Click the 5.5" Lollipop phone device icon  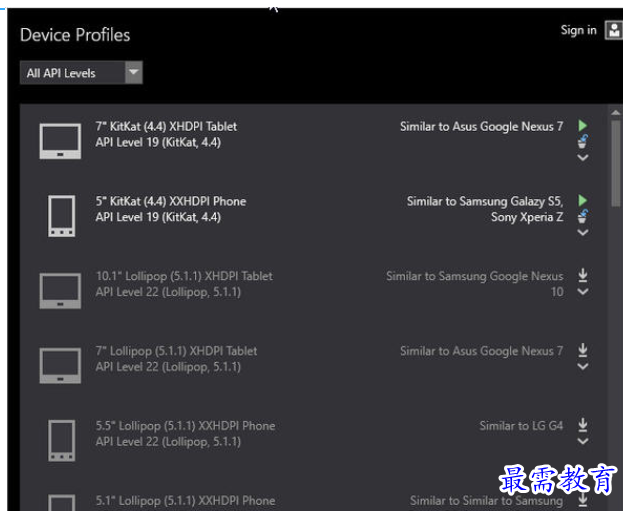tap(62, 440)
